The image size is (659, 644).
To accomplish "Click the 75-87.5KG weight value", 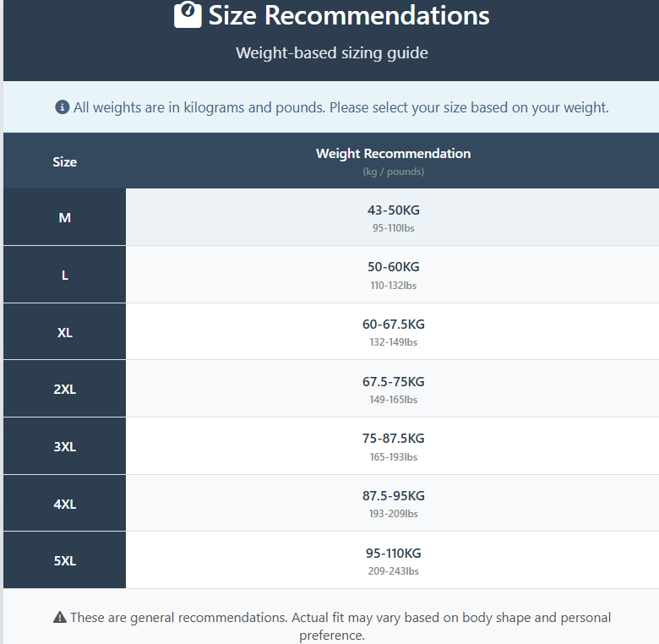I will (x=393, y=439).
